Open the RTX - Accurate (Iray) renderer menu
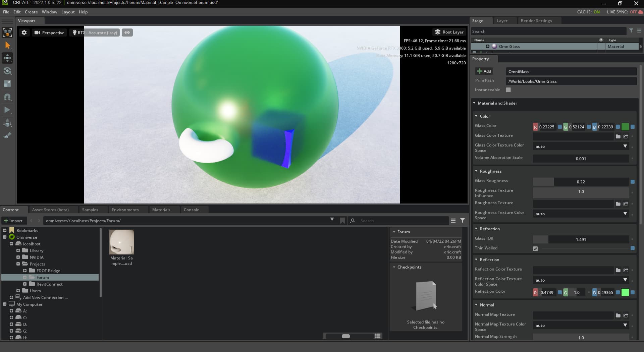This screenshot has width=644, height=352. (95, 33)
